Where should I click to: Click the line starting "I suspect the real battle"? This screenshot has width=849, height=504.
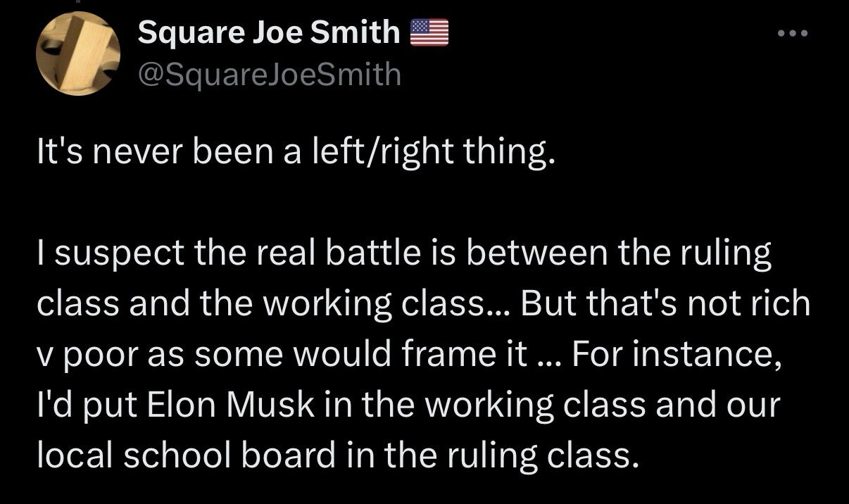tap(404, 253)
